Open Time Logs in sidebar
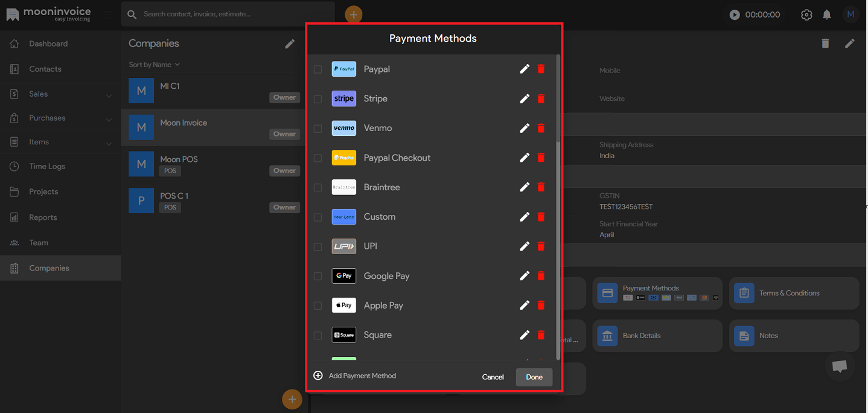Screen dimensions: 868x413 click(x=60, y=166)
